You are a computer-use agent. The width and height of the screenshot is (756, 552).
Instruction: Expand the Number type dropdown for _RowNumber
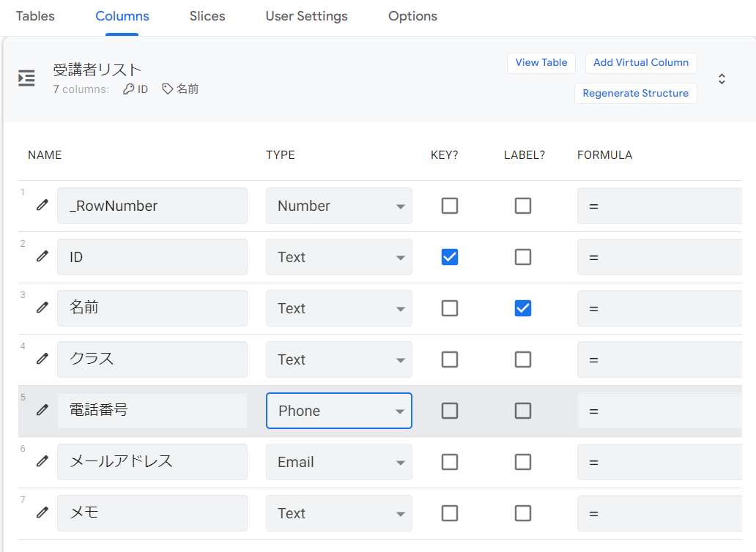click(x=338, y=206)
